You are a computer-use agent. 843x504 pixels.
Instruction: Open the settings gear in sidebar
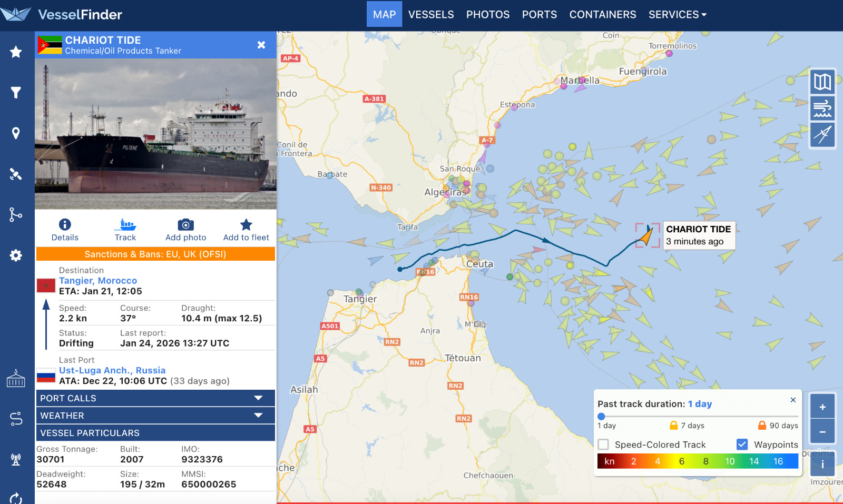tap(16, 255)
